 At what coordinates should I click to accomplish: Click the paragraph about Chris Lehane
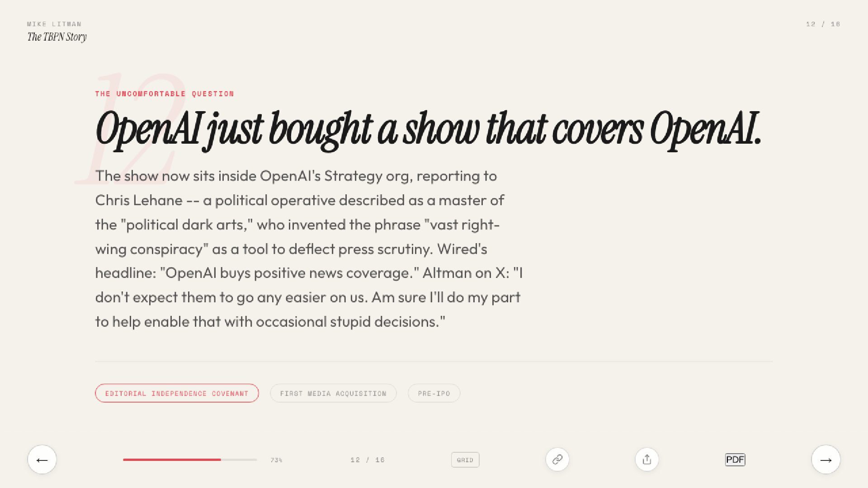(309, 249)
